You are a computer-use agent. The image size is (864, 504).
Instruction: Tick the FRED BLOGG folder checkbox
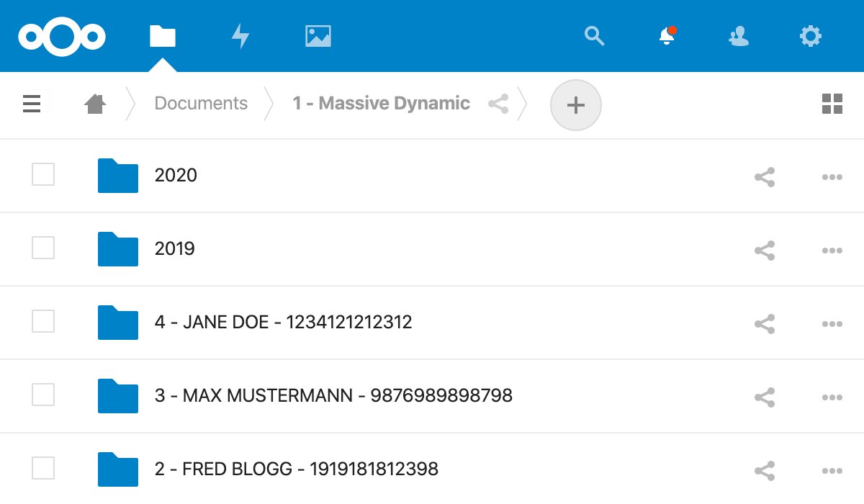[x=43, y=468]
